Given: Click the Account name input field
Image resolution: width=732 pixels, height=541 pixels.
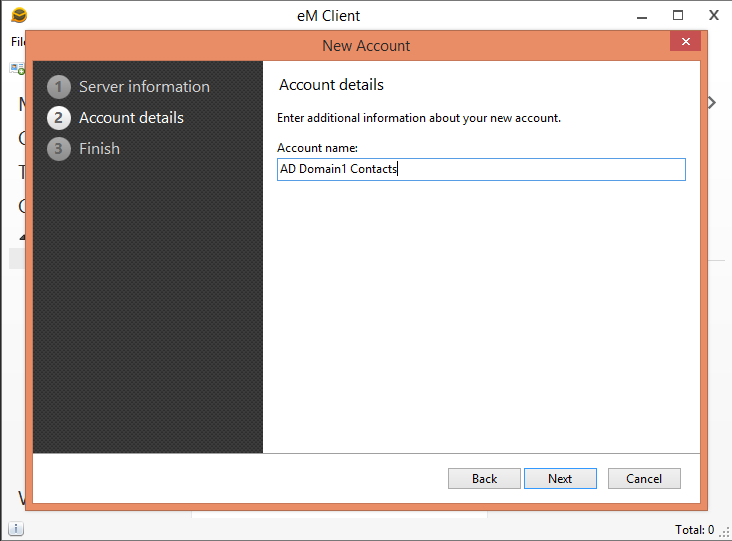Looking at the screenshot, I should tap(481, 169).
